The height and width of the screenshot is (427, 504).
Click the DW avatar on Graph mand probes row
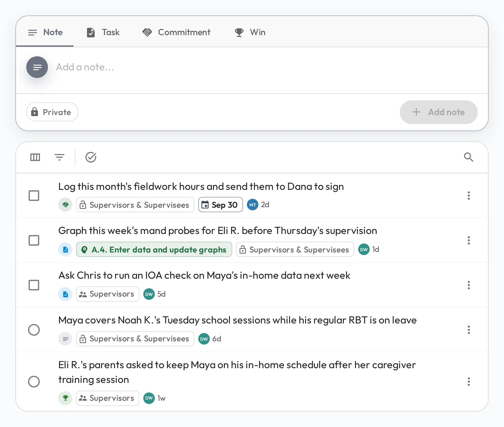364,249
